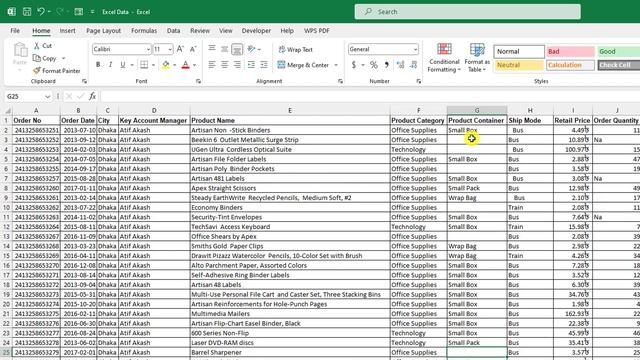Toggle Wrap Text

coord(296,49)
